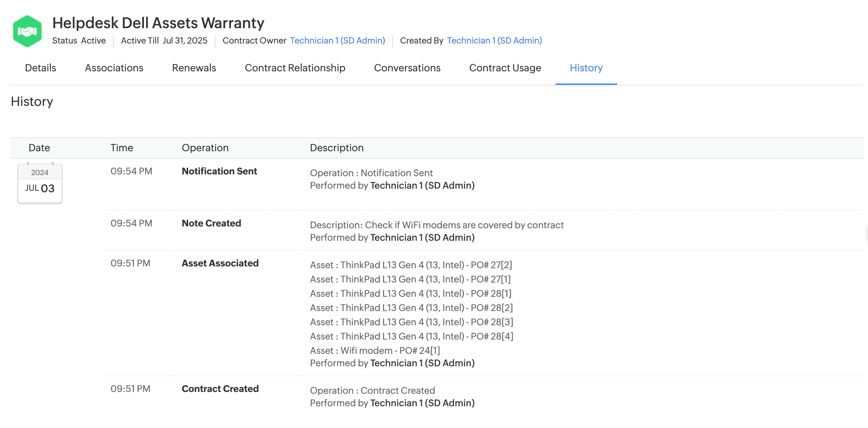
Task: Open the Conversations tab
Action: pyautogui.click(x=407, y=68)
